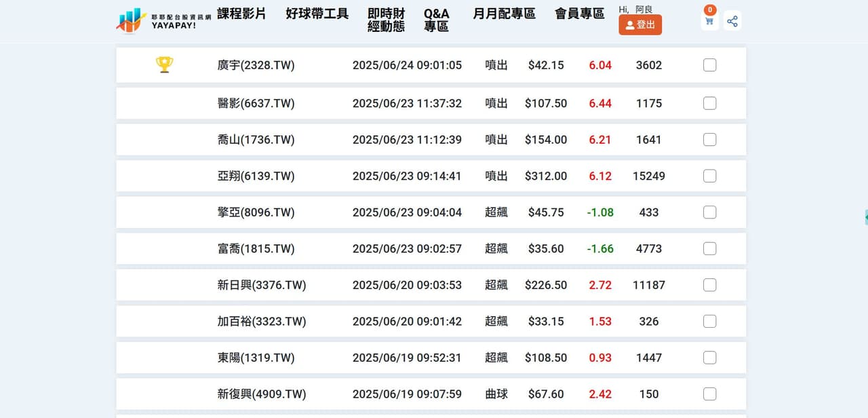The height and width of the screenshot is (418, 868).
Task: Click timestamp 2025/06/23 11:37:32
Action: (x=407, y=103)
